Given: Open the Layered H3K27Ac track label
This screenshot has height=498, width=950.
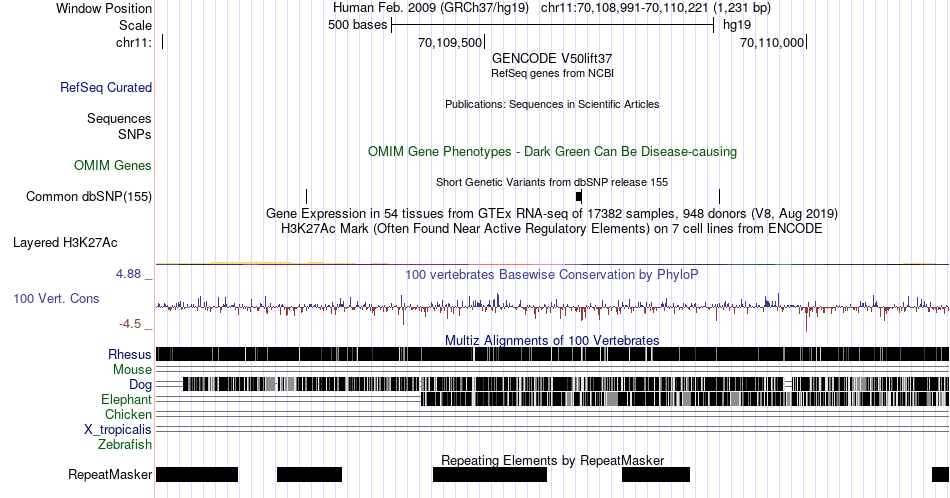Looking at the screenshot, I should (65, 242).
